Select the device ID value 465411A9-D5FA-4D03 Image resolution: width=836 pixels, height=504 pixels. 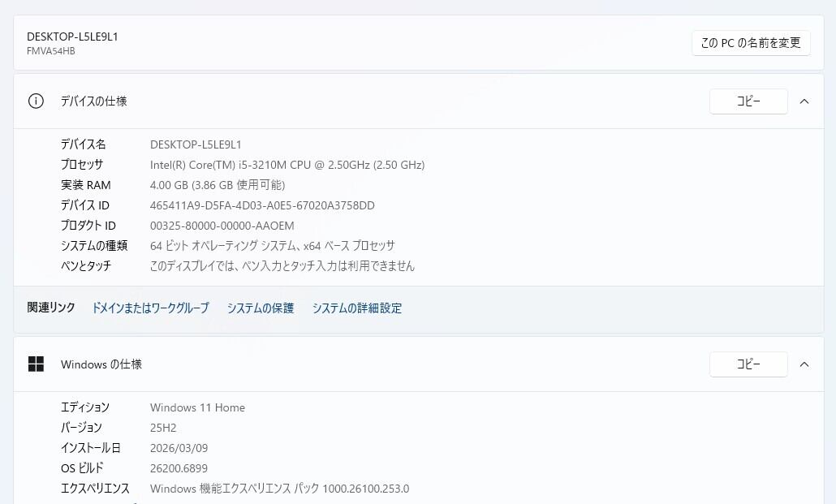[262, 205]
